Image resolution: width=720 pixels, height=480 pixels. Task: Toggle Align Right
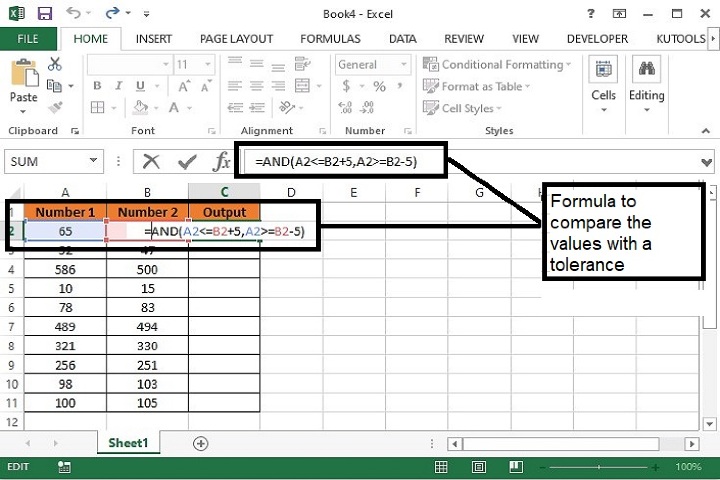[278, 86]
